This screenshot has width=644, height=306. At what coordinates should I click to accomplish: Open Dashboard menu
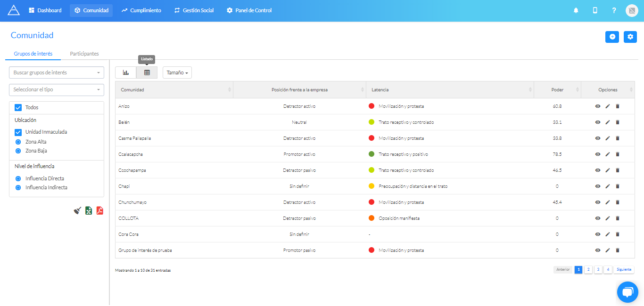[x=45, y=10]
